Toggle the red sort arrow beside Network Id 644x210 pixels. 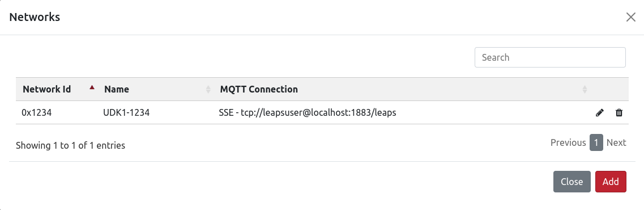(x=92, y=87)
